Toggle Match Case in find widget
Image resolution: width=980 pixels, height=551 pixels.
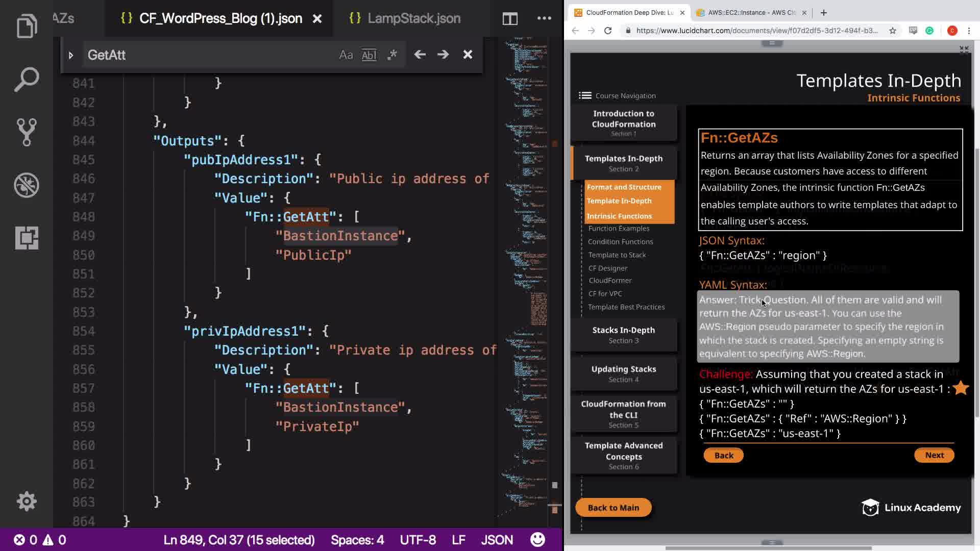coord(346,55)
